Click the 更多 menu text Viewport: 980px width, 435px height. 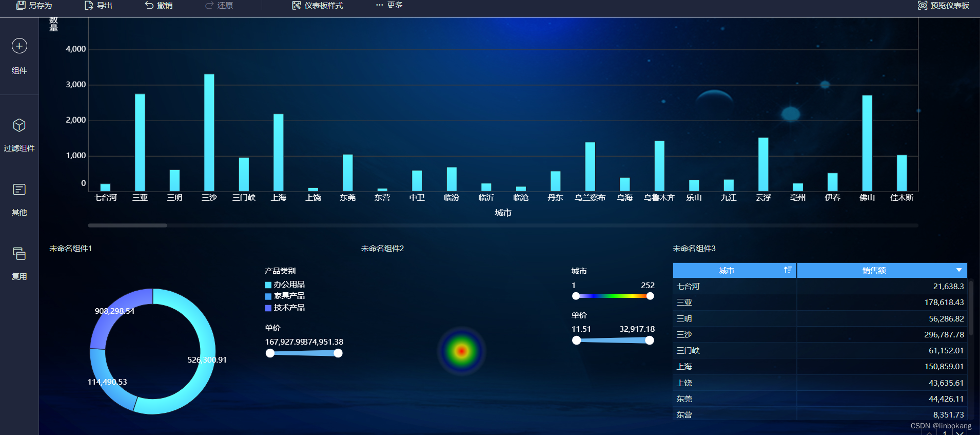pos(395,5)
